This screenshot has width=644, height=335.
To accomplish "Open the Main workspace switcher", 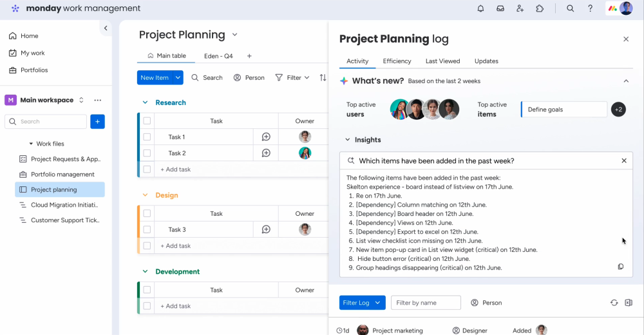I will tap(81, 100).
